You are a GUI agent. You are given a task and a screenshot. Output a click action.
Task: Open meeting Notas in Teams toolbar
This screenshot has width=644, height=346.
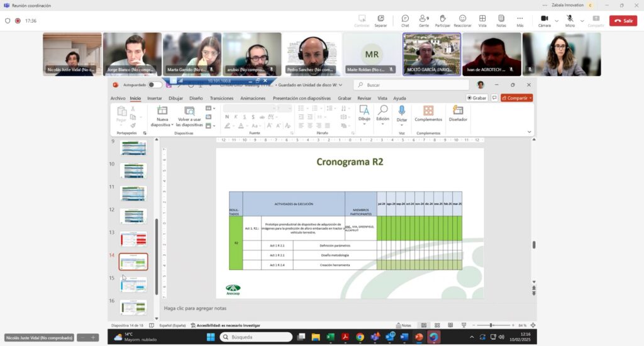(x=501, y=21)
